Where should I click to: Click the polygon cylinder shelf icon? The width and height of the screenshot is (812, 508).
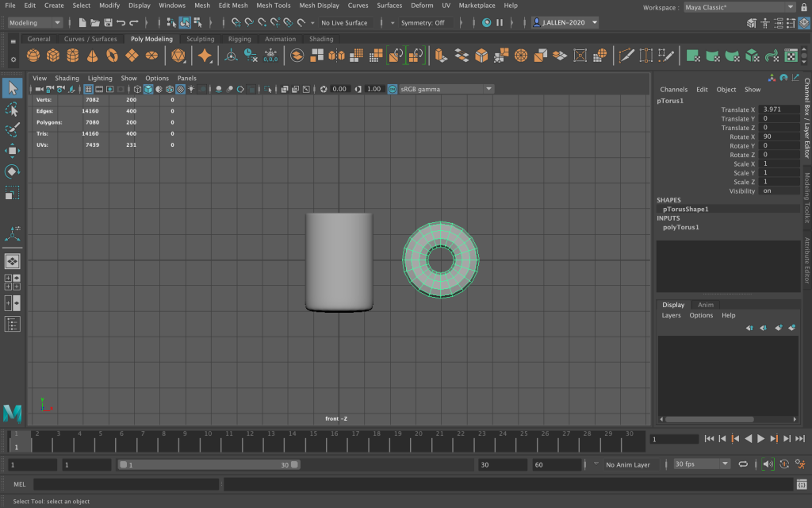[x=73, y=56]
